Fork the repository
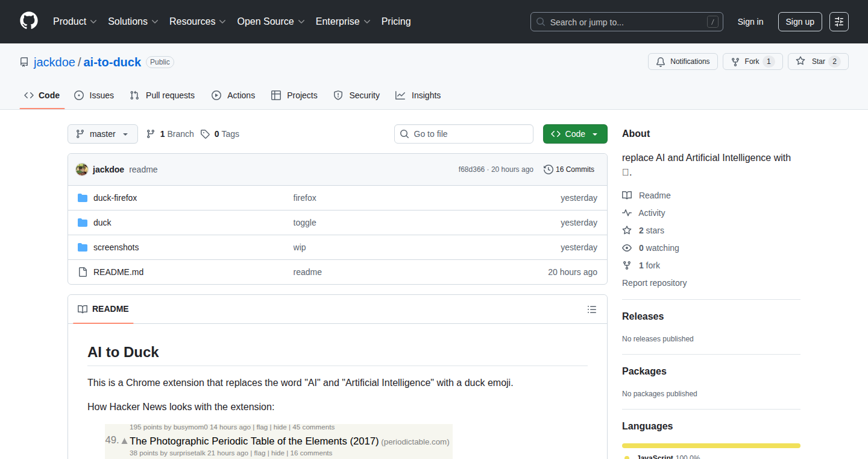This screenshot has height=459, width=868. click(753, 62)
